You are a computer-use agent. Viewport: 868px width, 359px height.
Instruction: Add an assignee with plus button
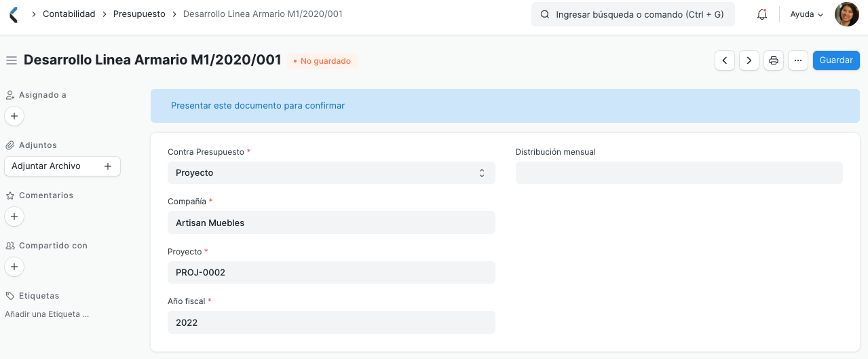tap(14, 116)
